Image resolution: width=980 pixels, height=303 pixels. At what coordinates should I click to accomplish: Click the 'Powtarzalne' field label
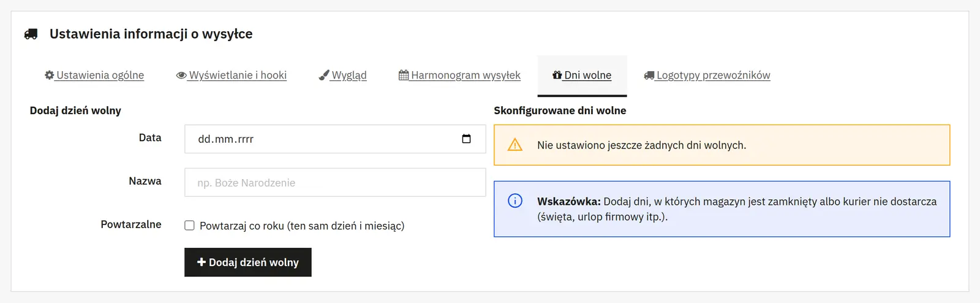[x=131, y=224]
